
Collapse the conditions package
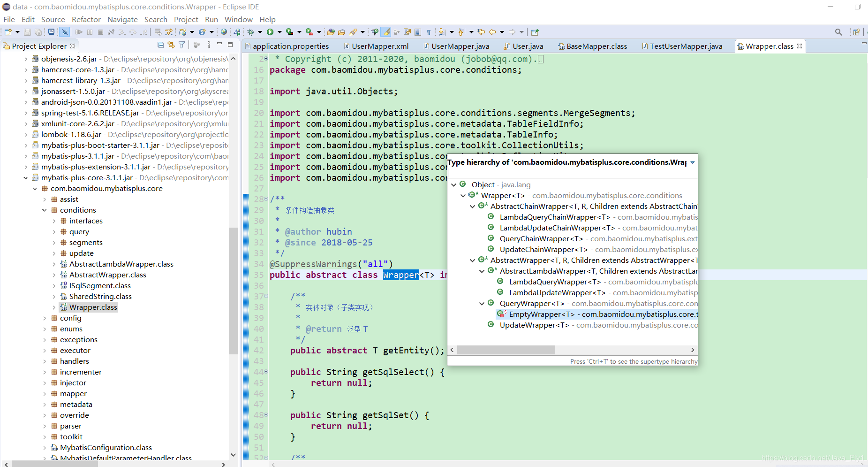click(45, 210)
